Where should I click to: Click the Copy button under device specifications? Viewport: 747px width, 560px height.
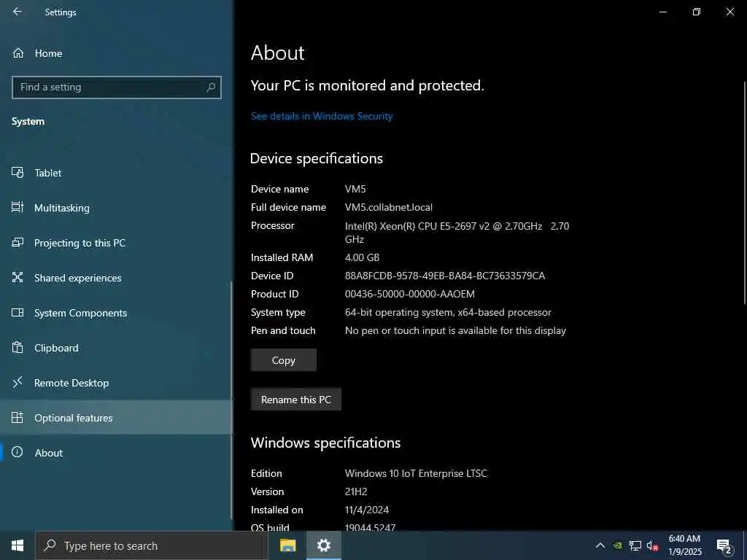pos(284,360)
